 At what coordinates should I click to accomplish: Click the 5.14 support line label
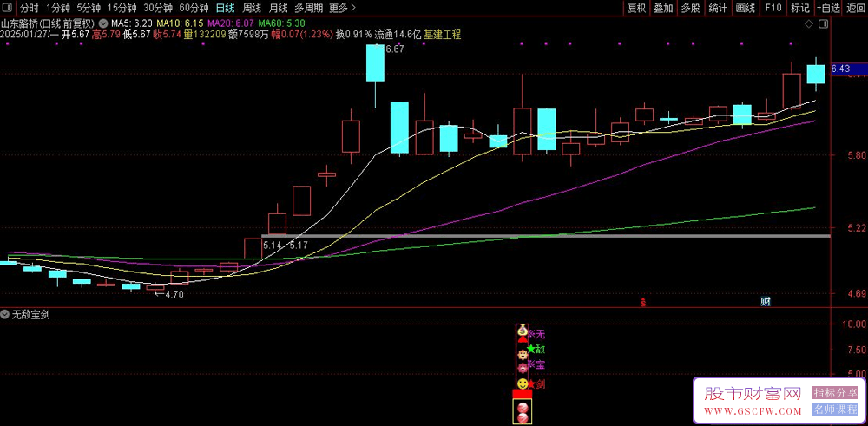[273, 245]
